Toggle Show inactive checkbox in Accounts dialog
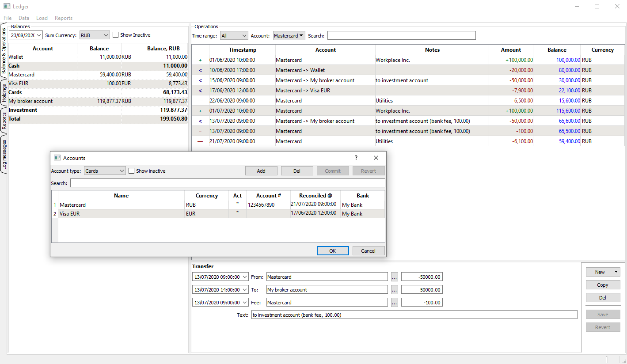627x364 pixels. point(132,171)
